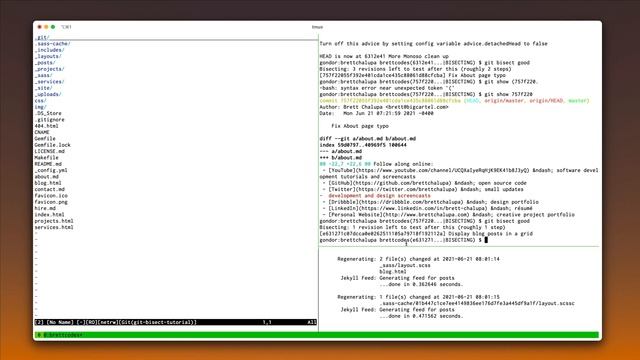Select the _config.yml file

pos(51,170)
